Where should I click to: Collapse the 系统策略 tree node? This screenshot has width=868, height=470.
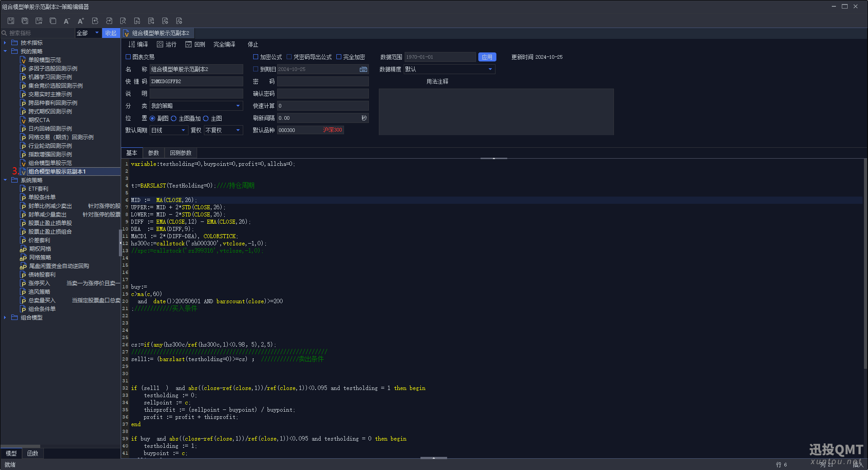5,180
